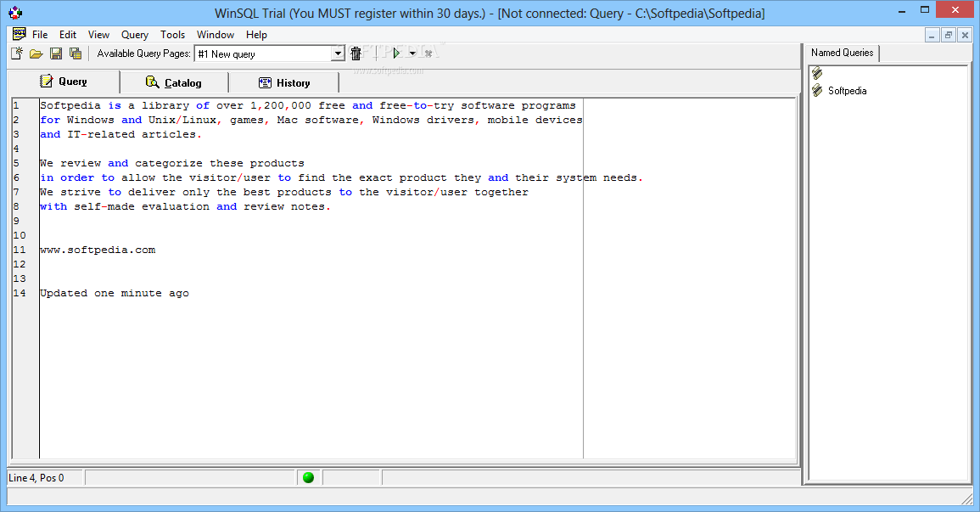Click the 'Line 4, Pos 0' status text
The image size is (980, 512).
coord(36,478)
